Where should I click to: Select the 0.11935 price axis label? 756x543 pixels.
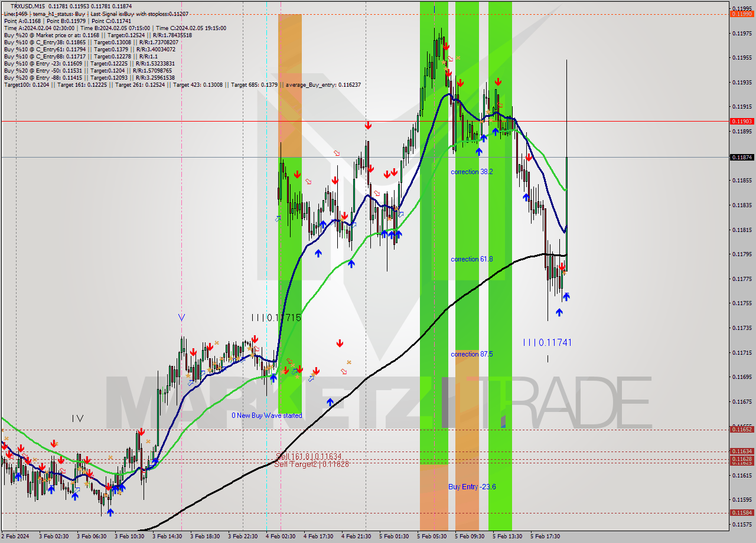741,83
